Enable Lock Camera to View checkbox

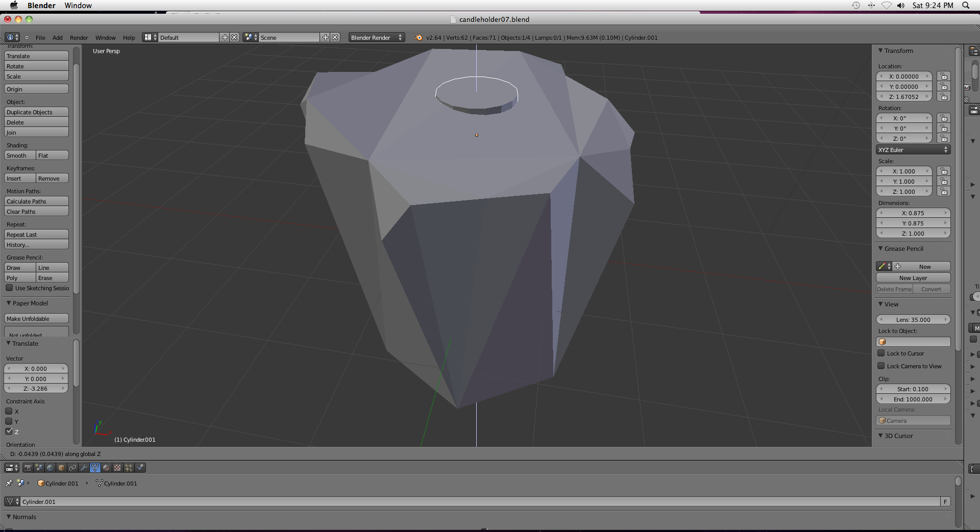(881, 366)
